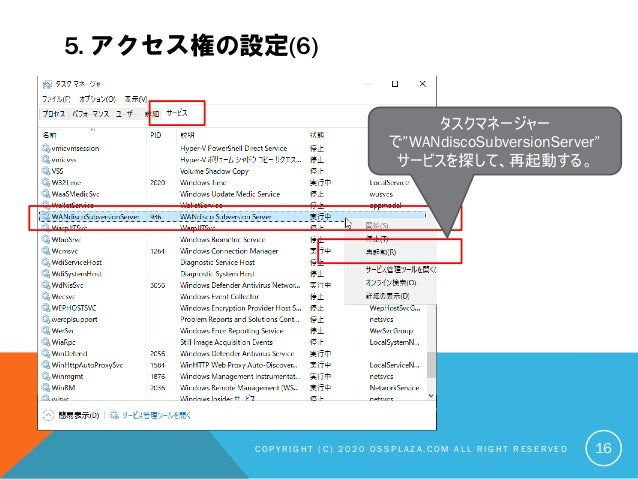Sort by the 説明 column header
Screen dimensions: 638x479
(x=188, y=135)
